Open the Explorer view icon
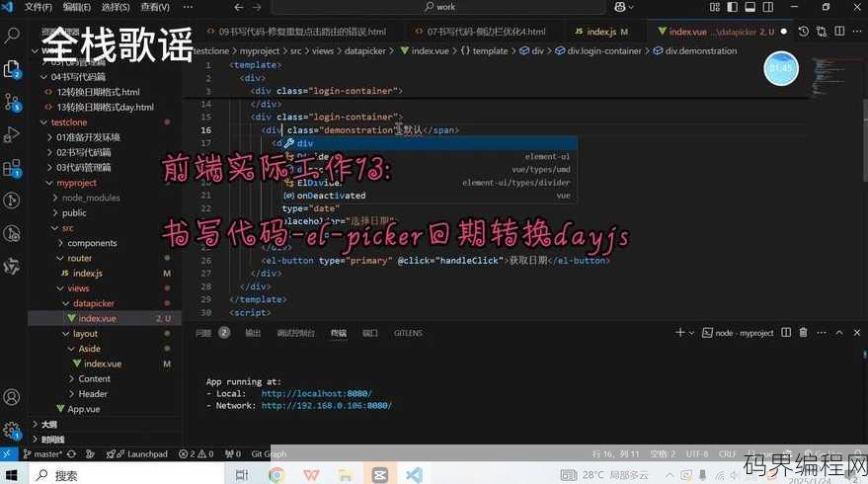The image size is (868, 484). 12,69
